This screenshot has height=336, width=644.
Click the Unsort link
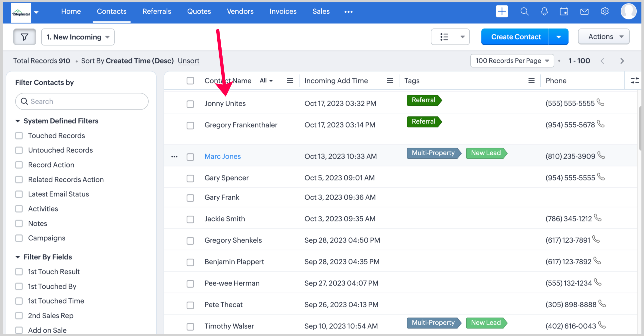(189, 61)
